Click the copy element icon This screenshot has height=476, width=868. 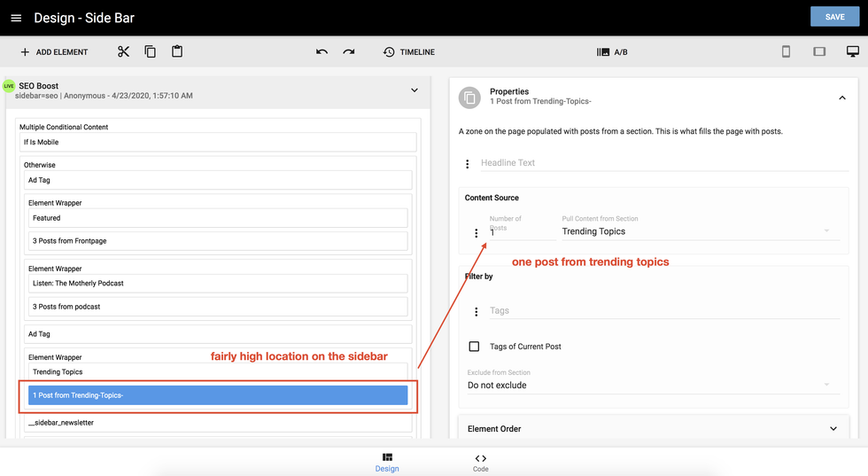point(150,51)
